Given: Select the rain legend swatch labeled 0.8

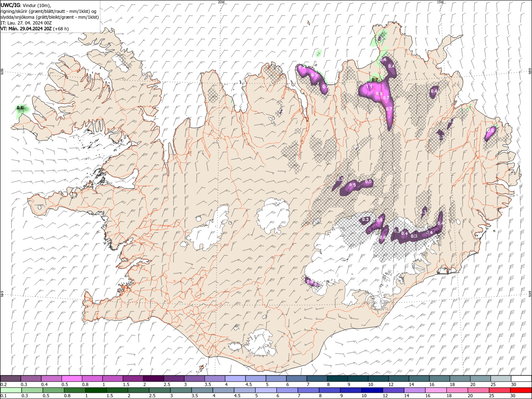Looking at the screenshot, I should [74, 390].
